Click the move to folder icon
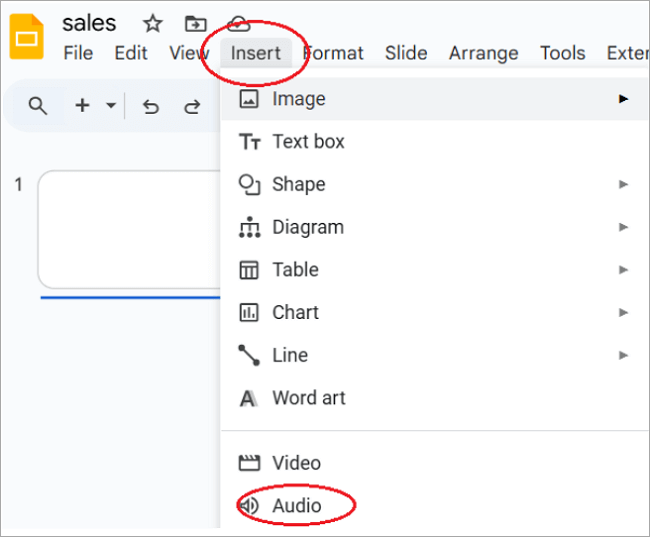The height and width of the screenshot is (537, 650). pyautogui.click(x=196, y=23)
